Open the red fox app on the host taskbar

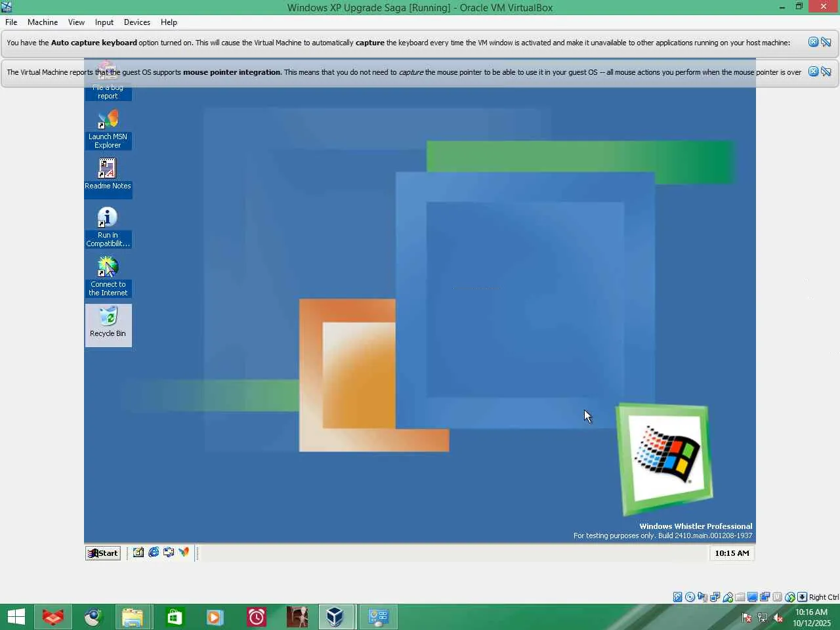click(x=52, y=617)
